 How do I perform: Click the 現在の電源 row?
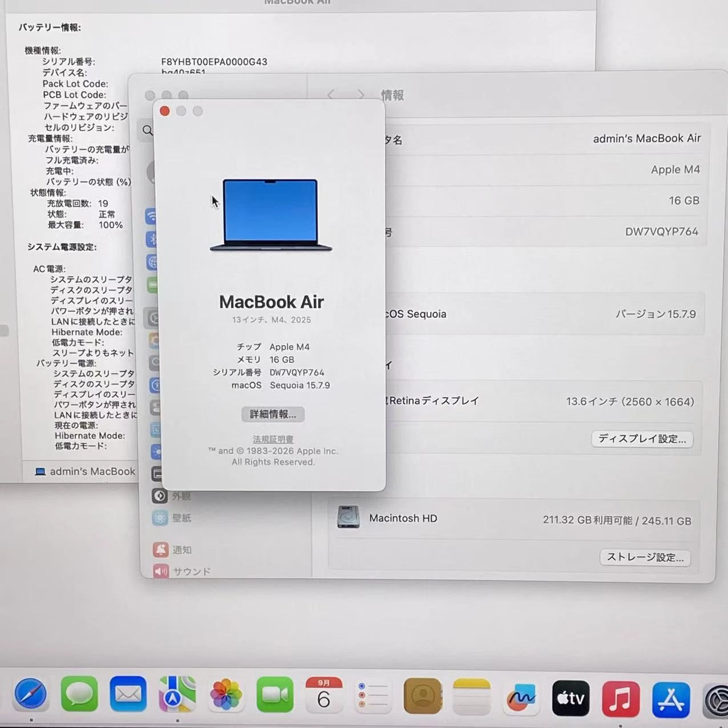point(76,425)
